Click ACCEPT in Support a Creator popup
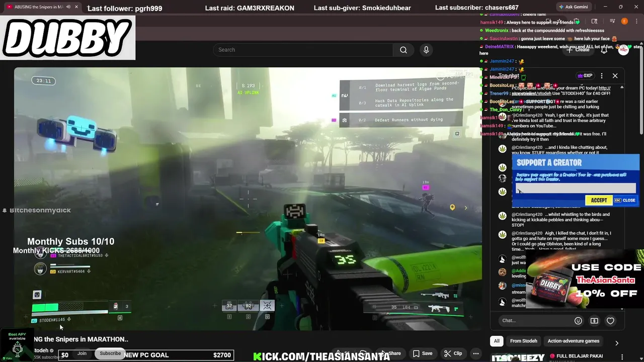The height and width of the screenshot is (362, 644). click(599, 200)
